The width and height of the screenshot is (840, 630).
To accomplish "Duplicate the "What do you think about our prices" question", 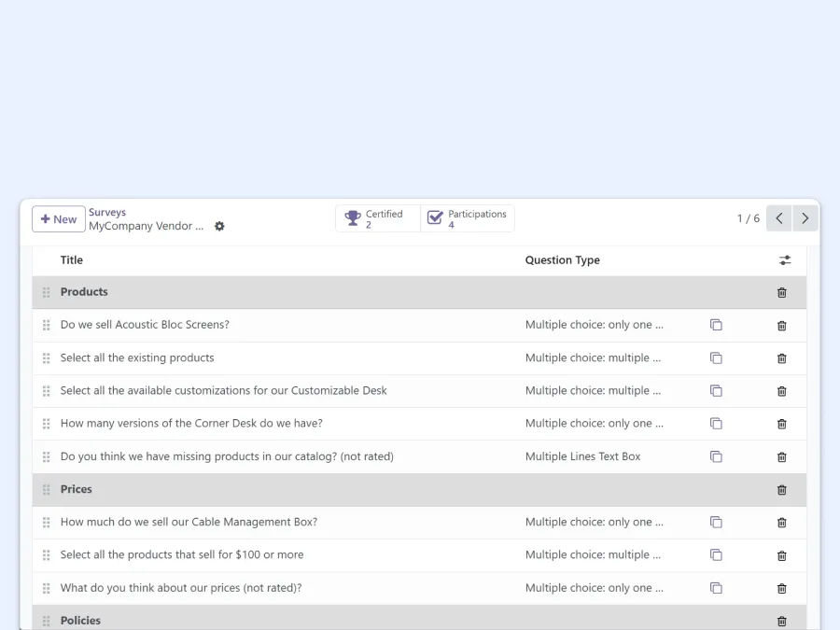I will (716, 588).
